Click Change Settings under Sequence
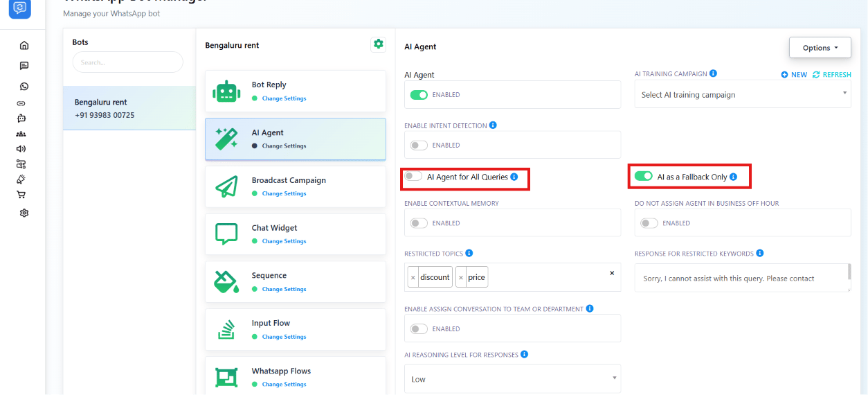This screenshot has width=868, height=395. (x=284, y=289)
